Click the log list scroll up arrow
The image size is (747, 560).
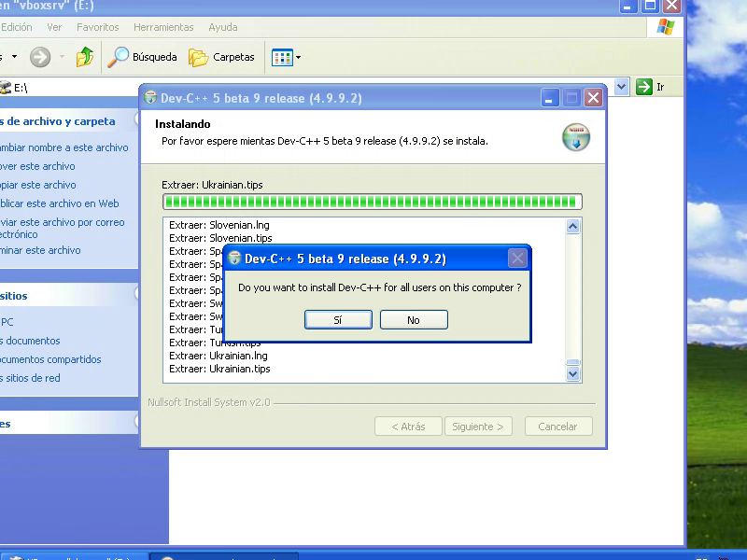click(x=572, y=226)
